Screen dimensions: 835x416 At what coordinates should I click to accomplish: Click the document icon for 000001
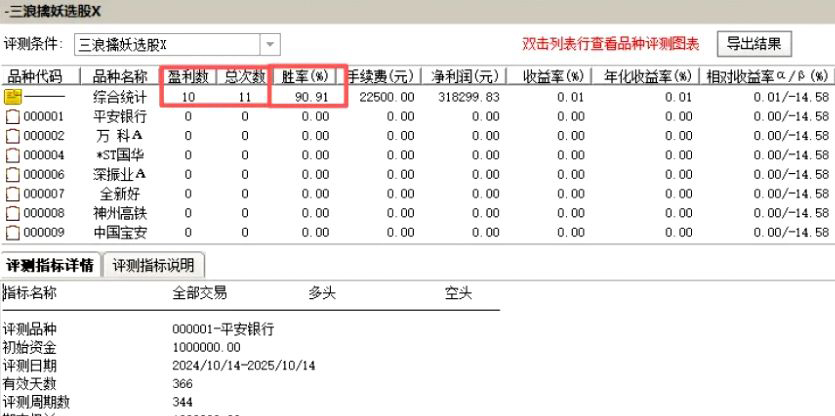13,117
